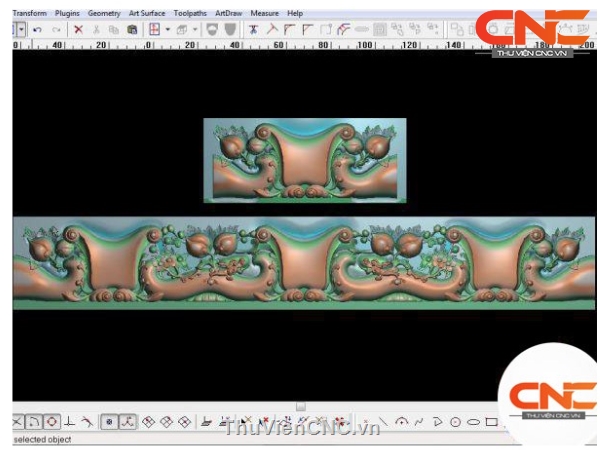This screenshot has width=600, height=450.
Task: Click the Geometry menu item
Action: tap(104, 13)
